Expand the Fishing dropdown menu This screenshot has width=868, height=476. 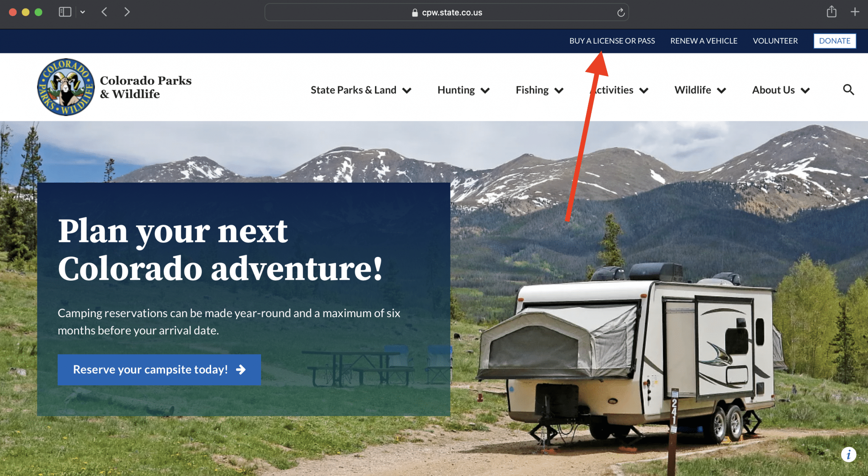click(x=540, y=90)
